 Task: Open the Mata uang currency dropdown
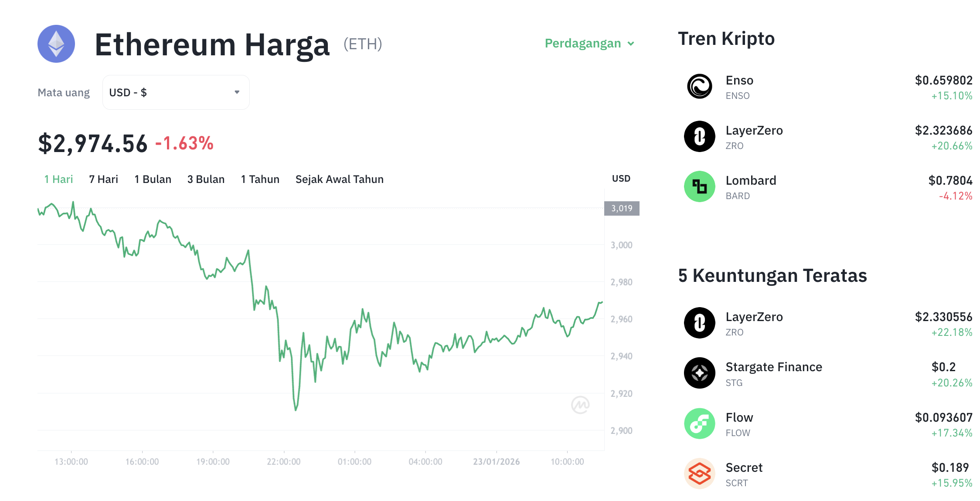point(175,92)
